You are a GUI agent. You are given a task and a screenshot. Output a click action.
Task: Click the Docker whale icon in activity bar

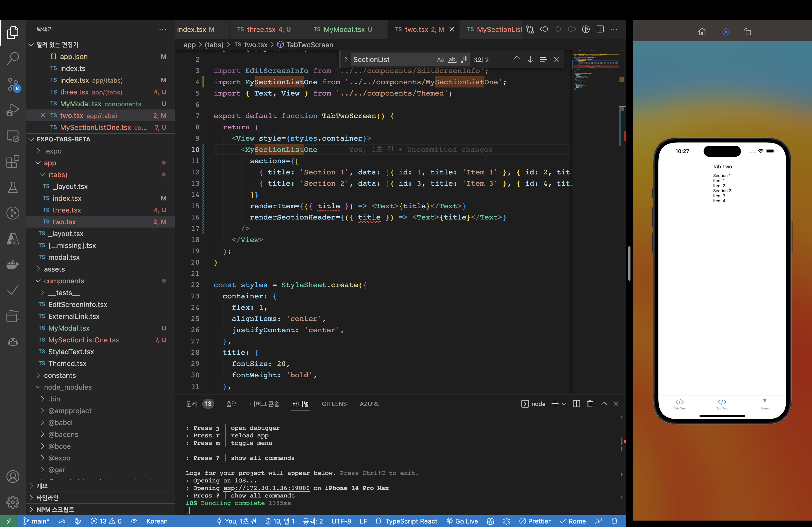(x=13, y=265)
